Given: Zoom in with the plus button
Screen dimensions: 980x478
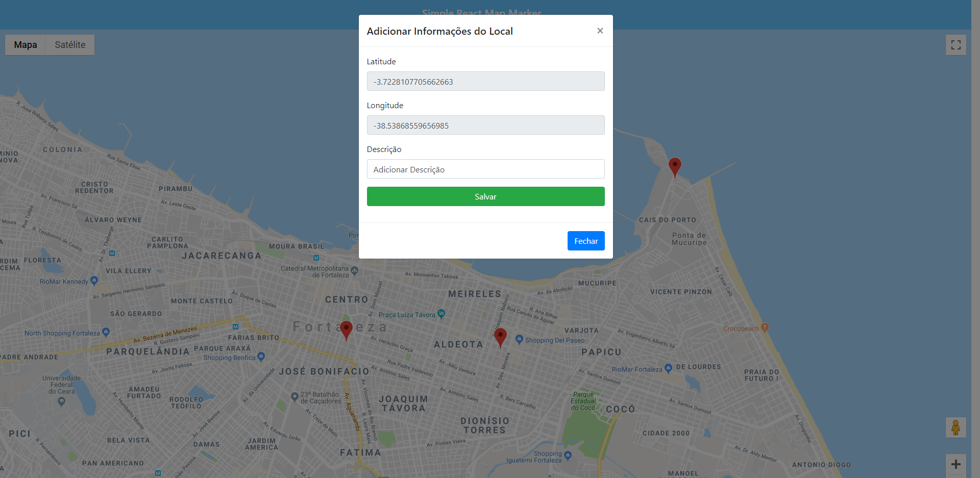Looking at the screenshot, I should (x=956, y=464).
